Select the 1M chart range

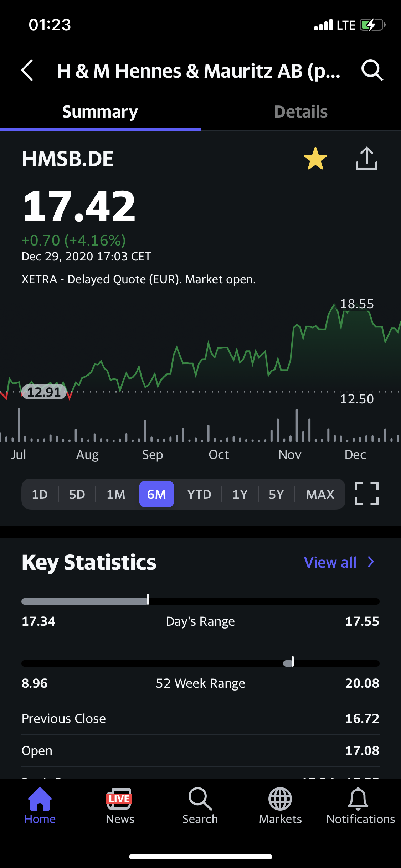[x=116, y=494]
